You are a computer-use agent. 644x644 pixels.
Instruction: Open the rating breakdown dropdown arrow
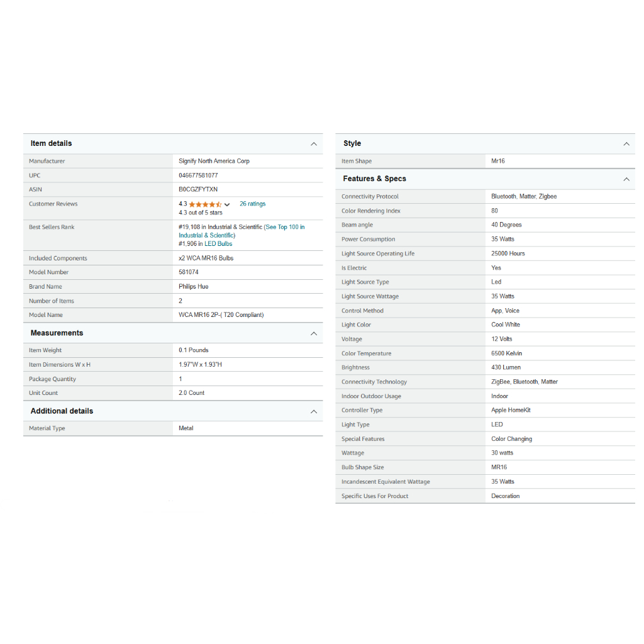(x=227, y=204)
